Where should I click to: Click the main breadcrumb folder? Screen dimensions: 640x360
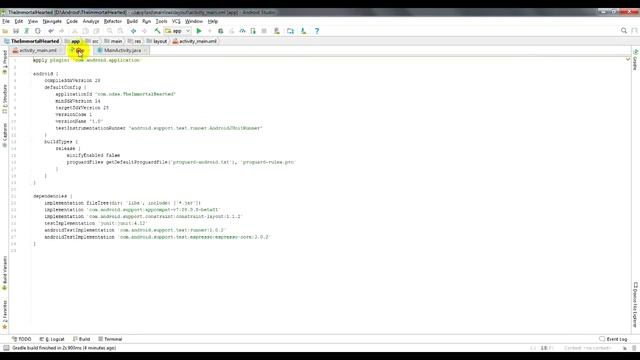point(113,41)
